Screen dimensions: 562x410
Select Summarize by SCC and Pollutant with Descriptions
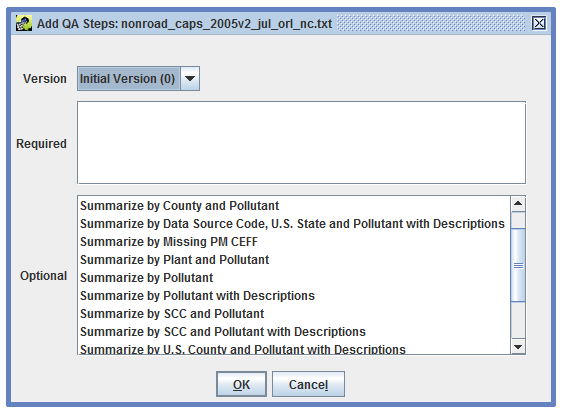[x=294, y=332]
